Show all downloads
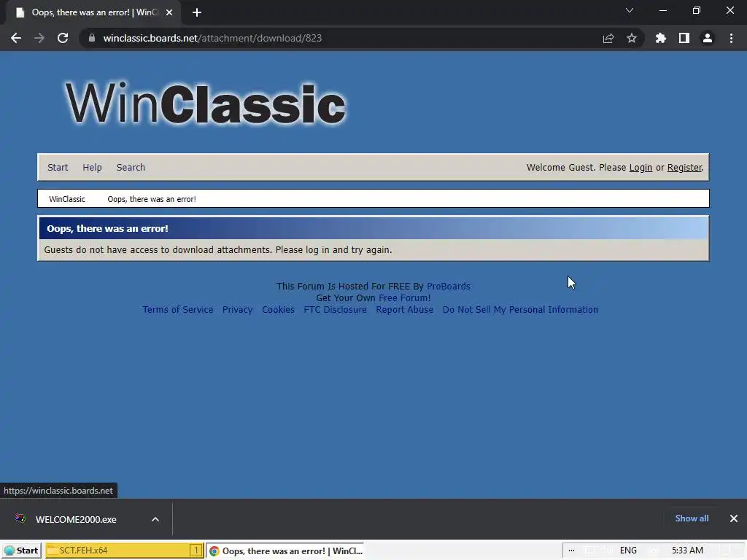747x560 pixels. coord(692,518)
